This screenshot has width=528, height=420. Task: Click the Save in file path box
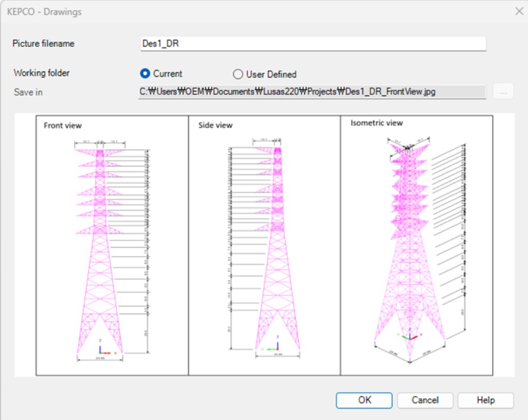pos(313,92)
